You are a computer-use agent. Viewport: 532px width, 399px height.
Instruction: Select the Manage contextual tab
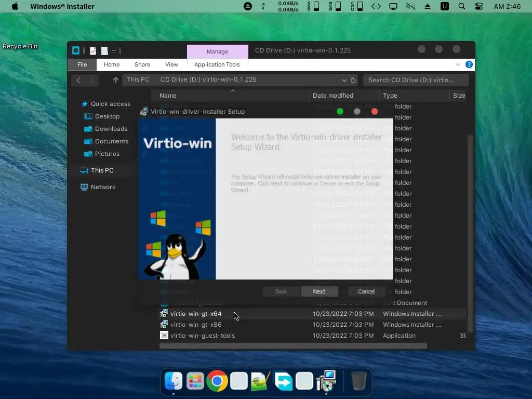pyautogui.click(x=218, y=51)
